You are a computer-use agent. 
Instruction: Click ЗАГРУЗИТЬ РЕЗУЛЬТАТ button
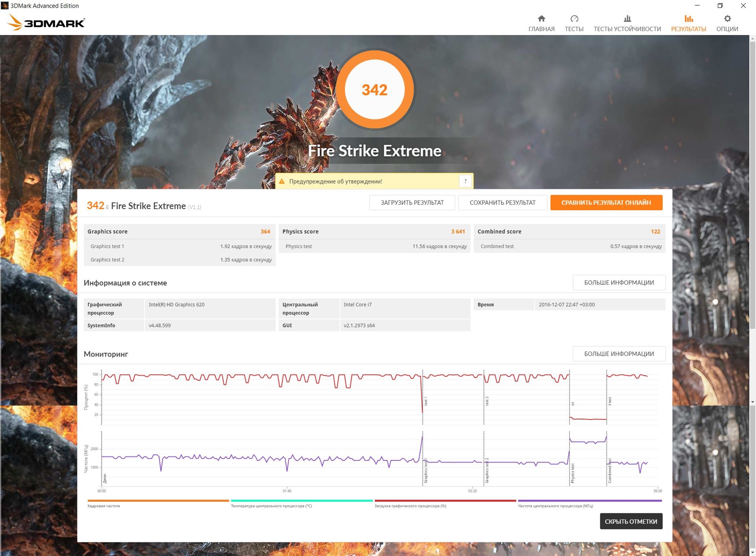pyautogui.click(x=412, y=203)
